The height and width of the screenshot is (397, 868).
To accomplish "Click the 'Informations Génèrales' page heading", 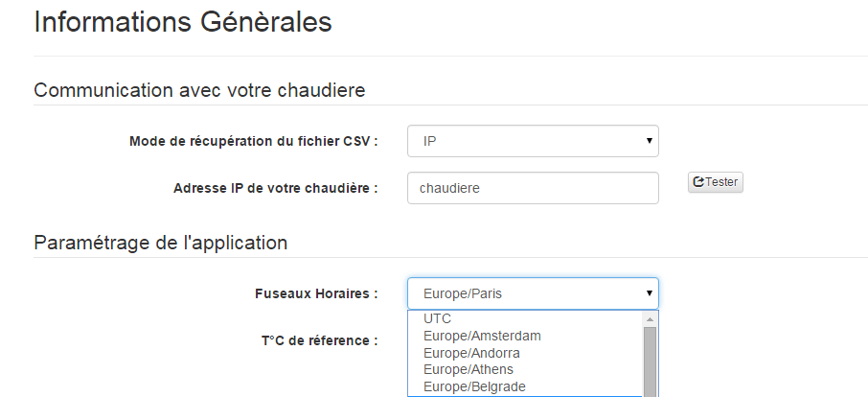I will click(183, 23).
